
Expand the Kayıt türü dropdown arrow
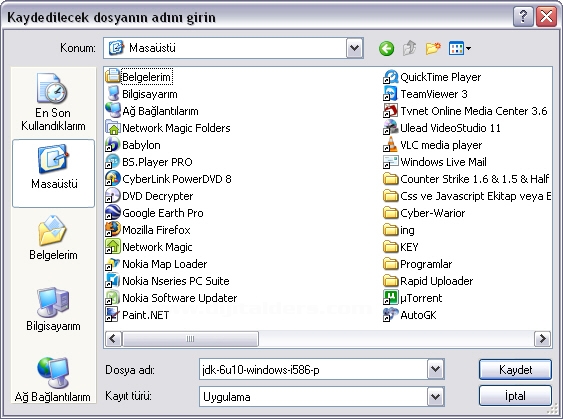(x=436, y=396)
